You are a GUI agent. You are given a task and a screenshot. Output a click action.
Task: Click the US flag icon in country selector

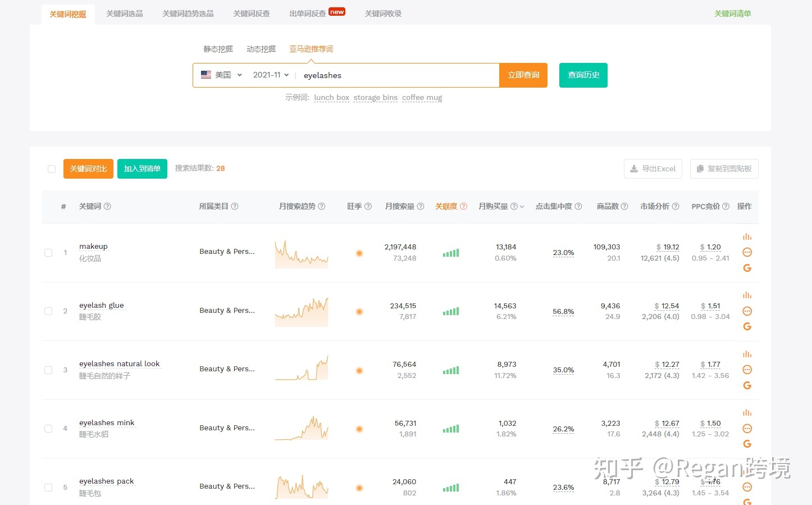tap(206, 75)
